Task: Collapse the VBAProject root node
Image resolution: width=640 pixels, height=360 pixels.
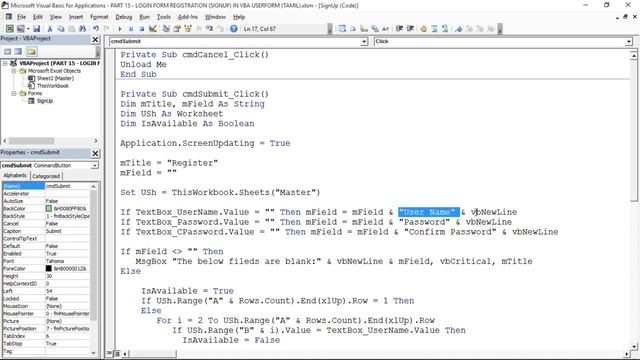Action: [5, 63]
